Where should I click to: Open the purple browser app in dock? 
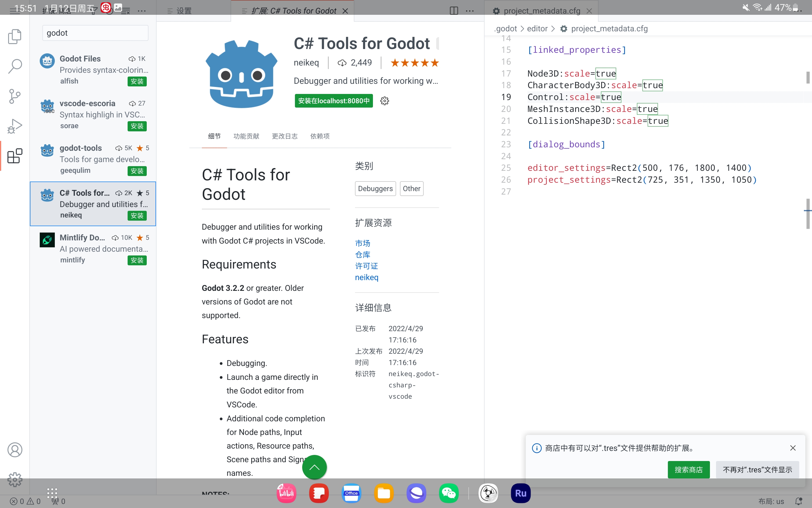click(416, 493)
